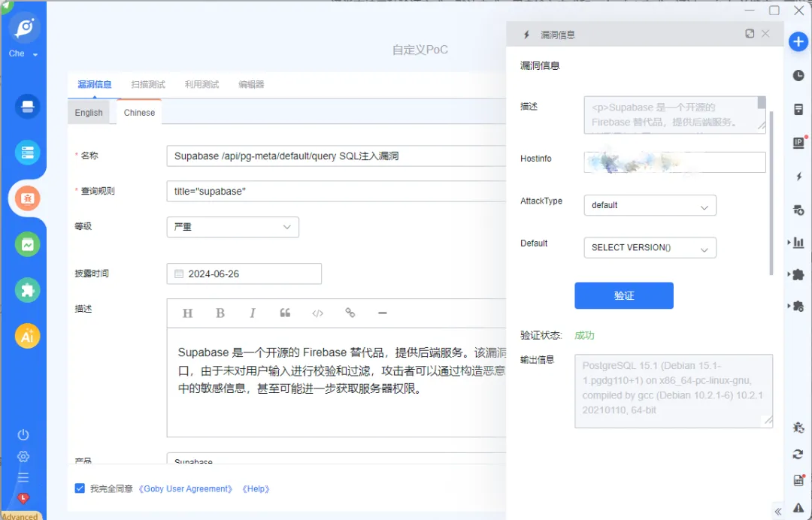Switch to the 扫描测试 tab
The width and height of the screenshot is (812, 520).
[148, 84]
